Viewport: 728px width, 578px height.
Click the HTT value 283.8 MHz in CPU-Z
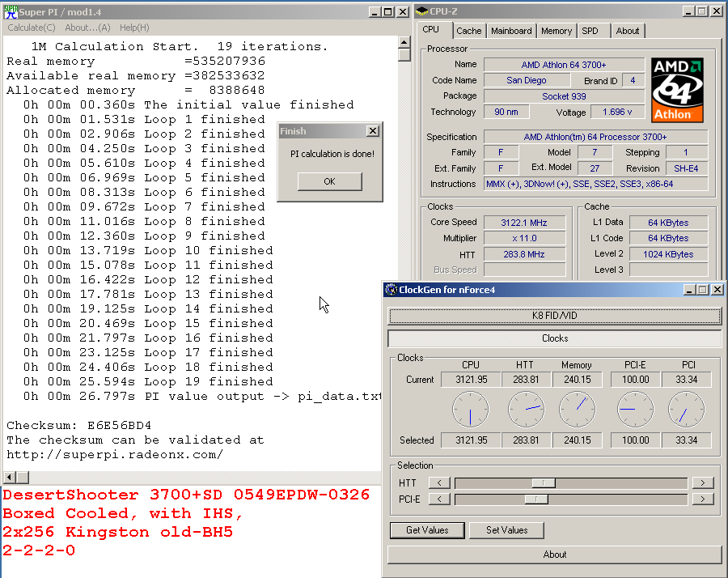point(524,254)
